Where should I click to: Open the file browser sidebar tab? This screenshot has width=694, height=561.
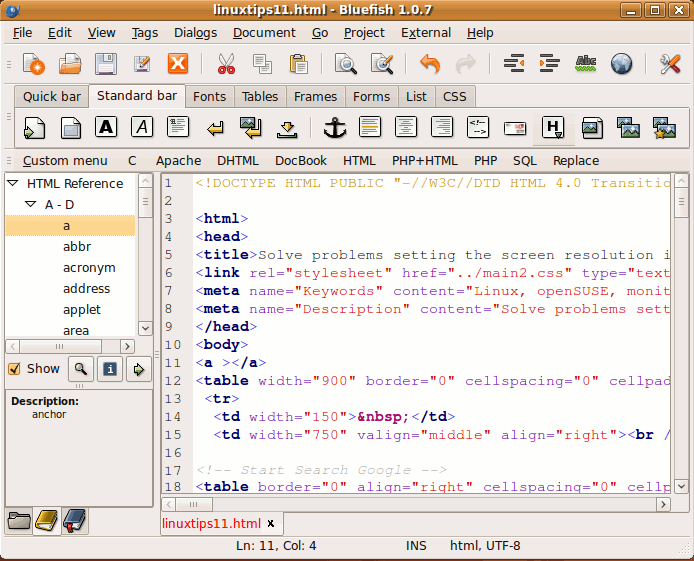pos(19,520)
